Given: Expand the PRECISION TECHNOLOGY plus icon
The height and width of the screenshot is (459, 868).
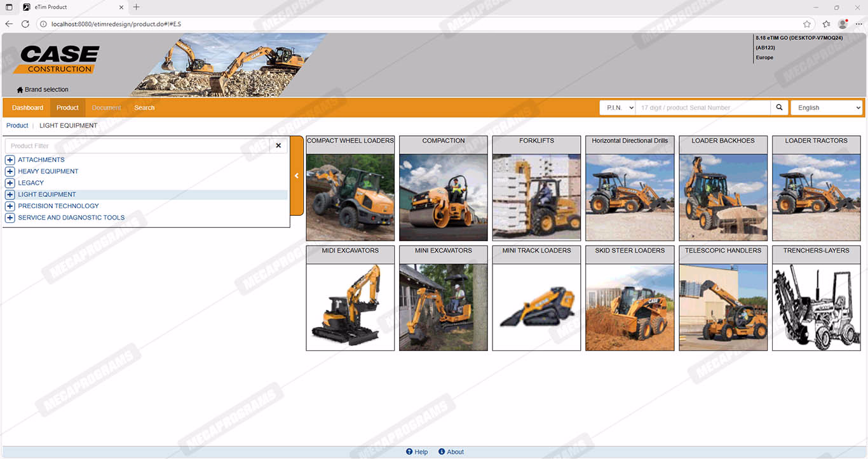Looking at the screenshot, I should coord(10,206).
